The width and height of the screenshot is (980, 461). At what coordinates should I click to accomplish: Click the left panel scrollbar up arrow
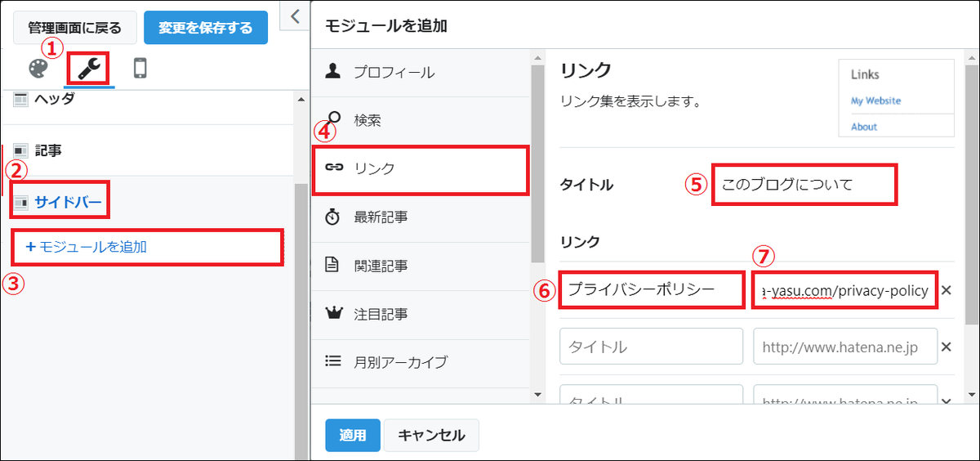[301, 98]
